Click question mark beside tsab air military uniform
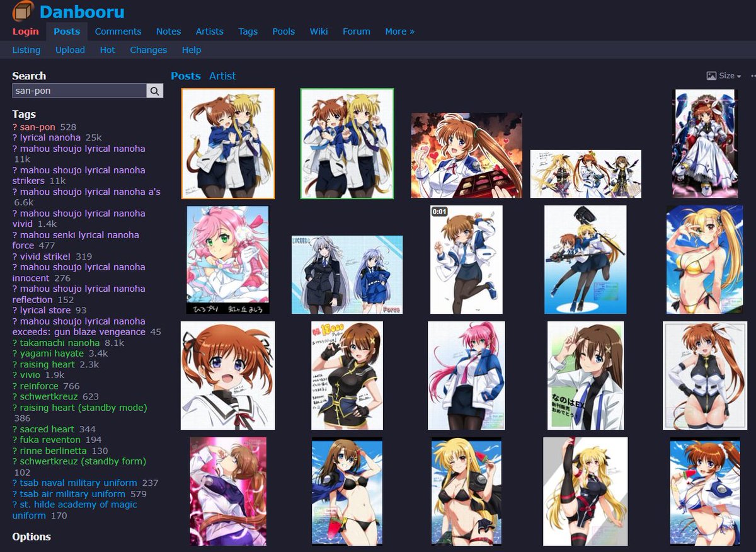 (15, 494)
